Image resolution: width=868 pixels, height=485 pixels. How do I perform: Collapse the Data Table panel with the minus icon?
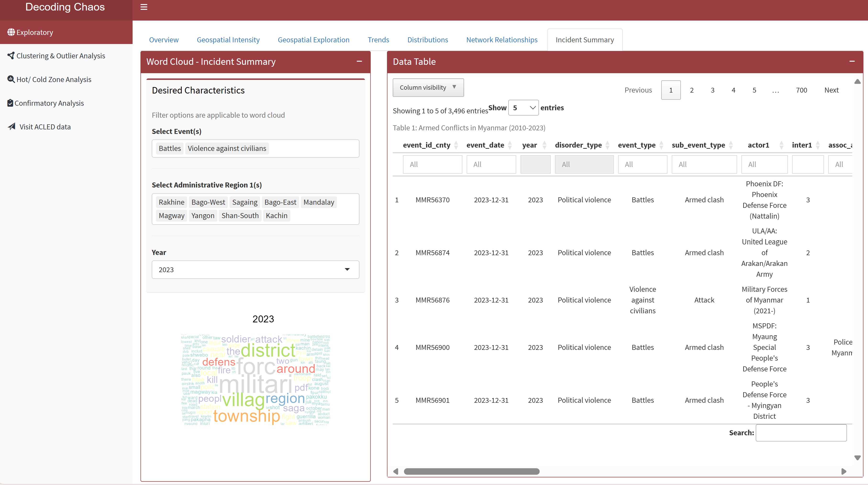tap(852, 61)
